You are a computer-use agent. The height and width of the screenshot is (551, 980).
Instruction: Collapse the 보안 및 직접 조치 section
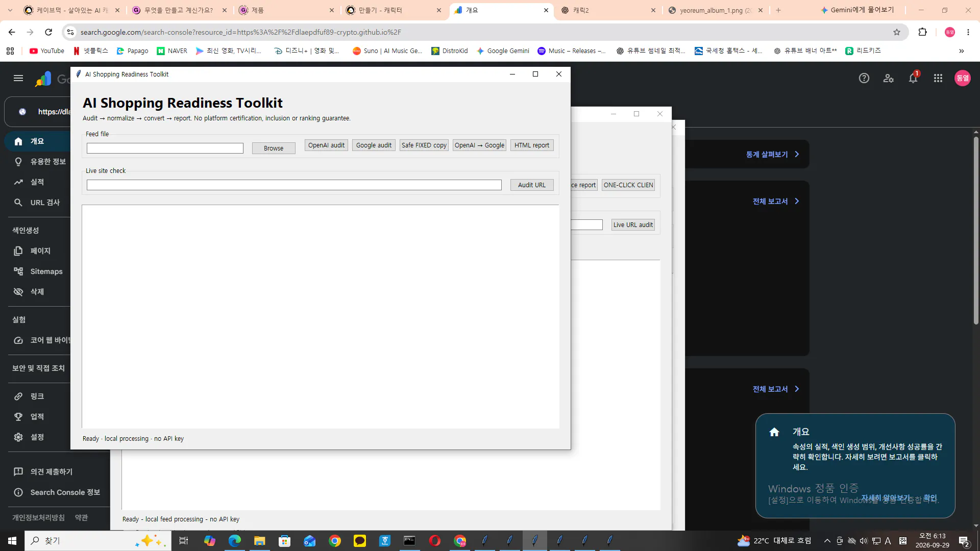pyautogui.click(x=38, y=368)
